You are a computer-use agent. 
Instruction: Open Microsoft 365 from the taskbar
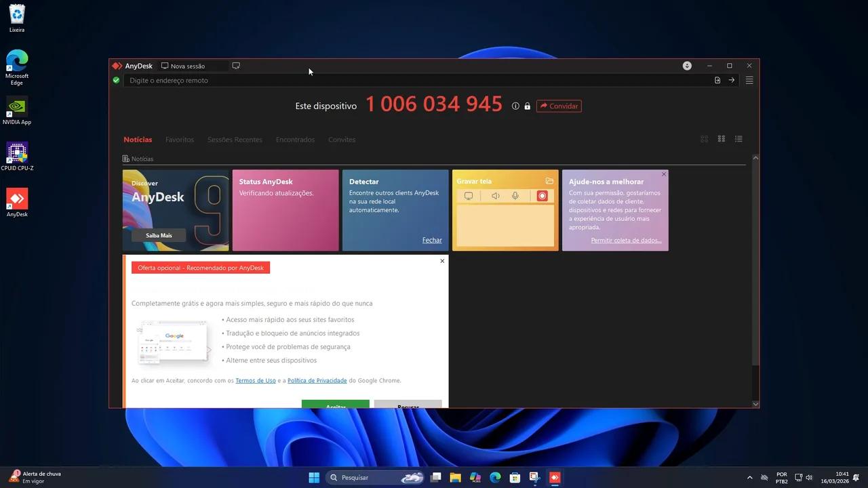(x=475, y=477)
